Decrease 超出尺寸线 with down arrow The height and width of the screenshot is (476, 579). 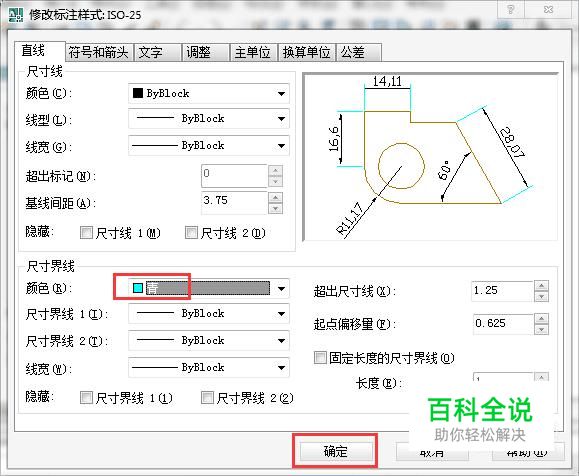[x=541, y=297]
